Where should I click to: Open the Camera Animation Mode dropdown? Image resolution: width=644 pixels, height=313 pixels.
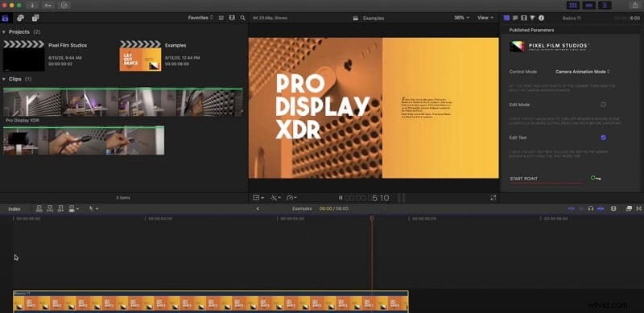[582, 72]
